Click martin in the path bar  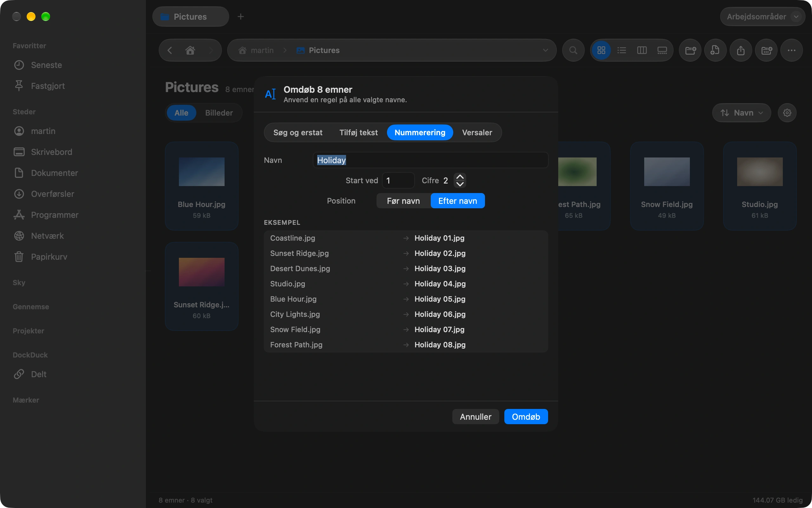click(x=256, y=50)
